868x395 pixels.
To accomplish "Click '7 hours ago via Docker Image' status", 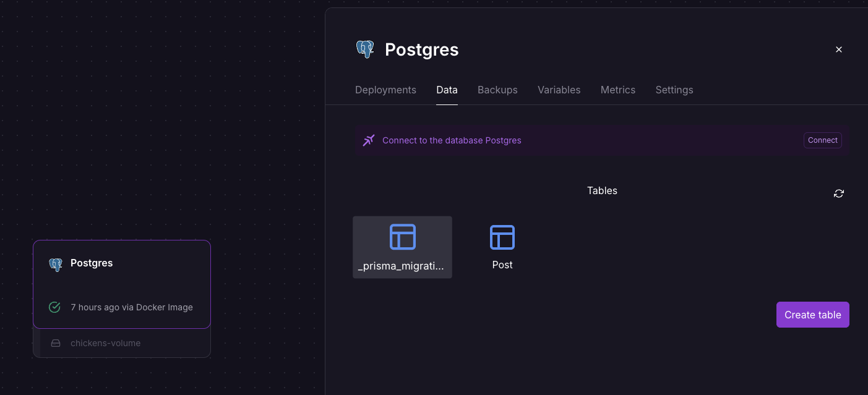I will tap(132, 307).
